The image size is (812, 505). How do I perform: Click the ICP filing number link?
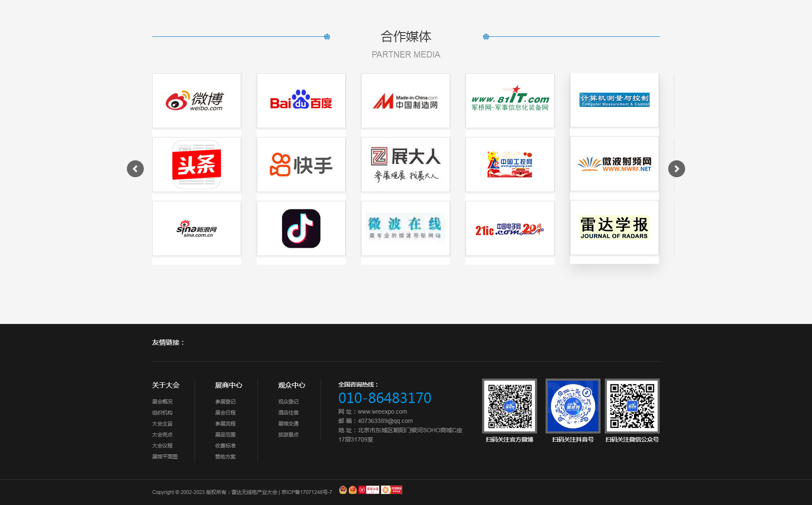307,492
